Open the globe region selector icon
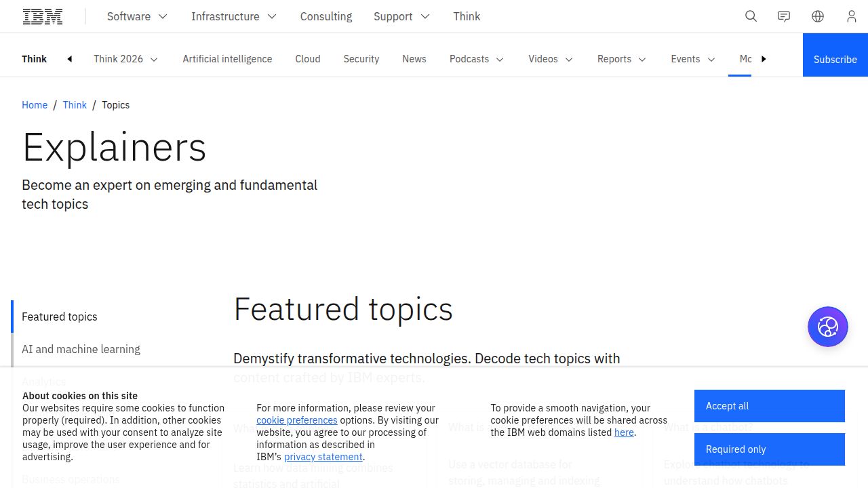Screen dimensions: 868x488 (x=818, y=16)
